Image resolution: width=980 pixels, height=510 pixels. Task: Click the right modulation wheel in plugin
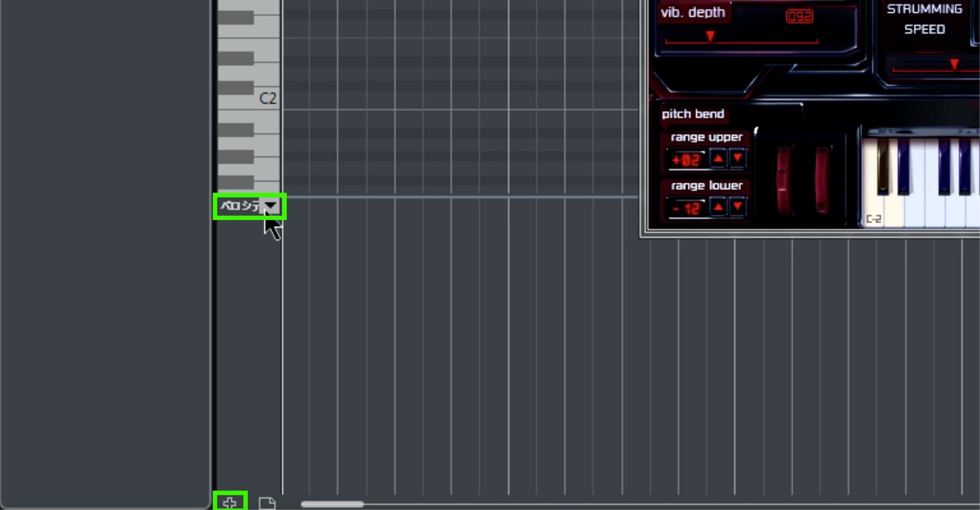pos(822,180)
